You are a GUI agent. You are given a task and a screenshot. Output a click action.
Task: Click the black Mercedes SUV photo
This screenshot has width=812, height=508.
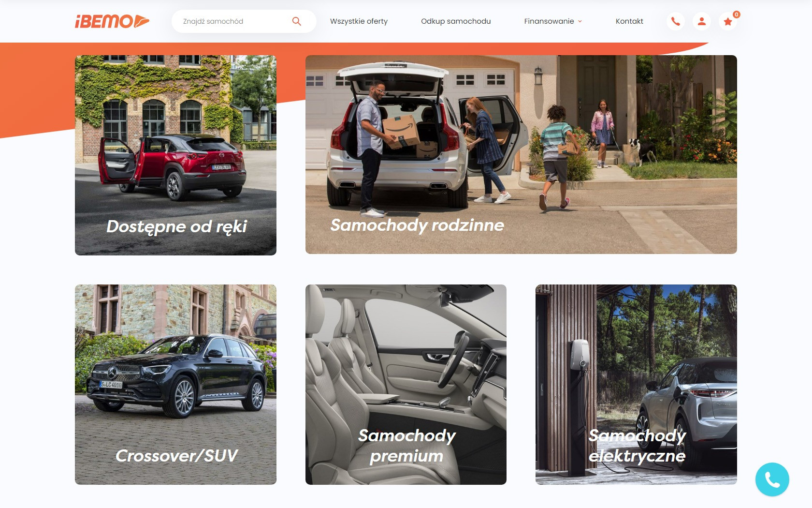click(176, 375)
